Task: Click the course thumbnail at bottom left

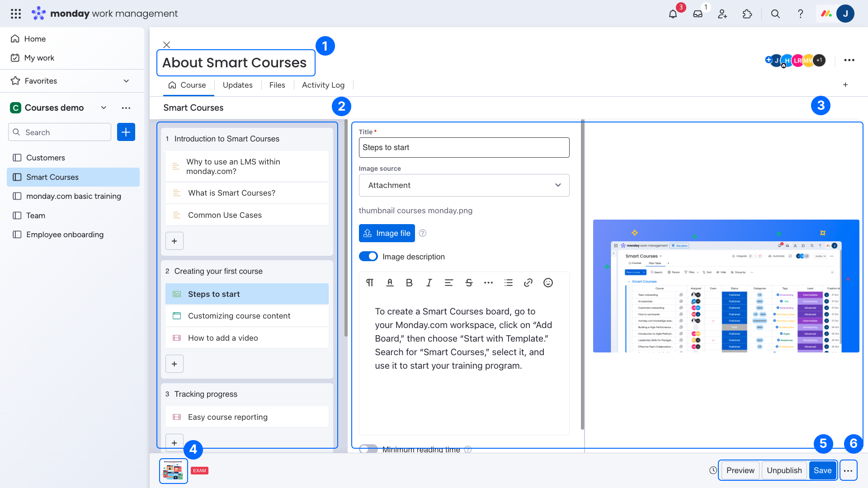Action: [173, 471]
